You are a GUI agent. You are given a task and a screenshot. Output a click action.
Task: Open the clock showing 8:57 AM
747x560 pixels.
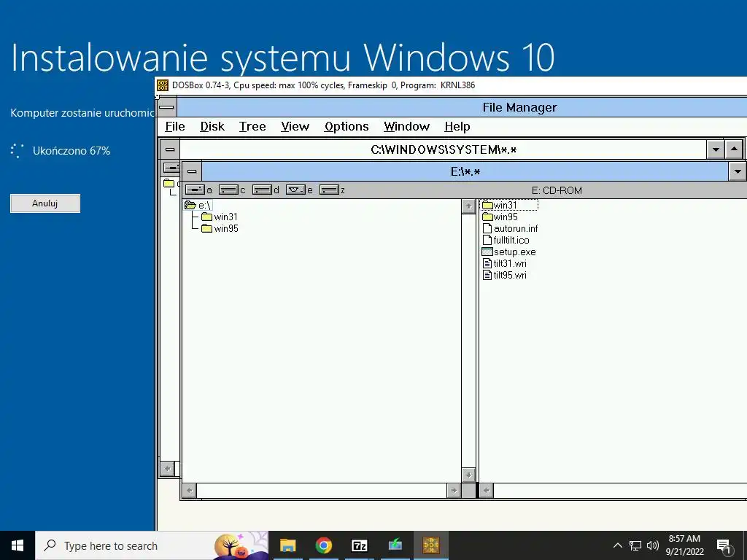pos(684,545)
